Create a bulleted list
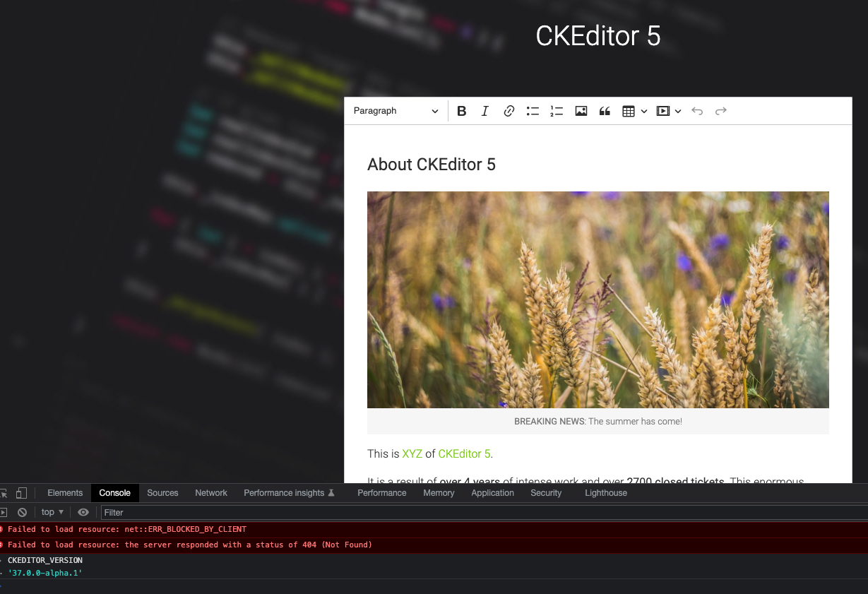 pyautogui.click(x=533, y=111)
